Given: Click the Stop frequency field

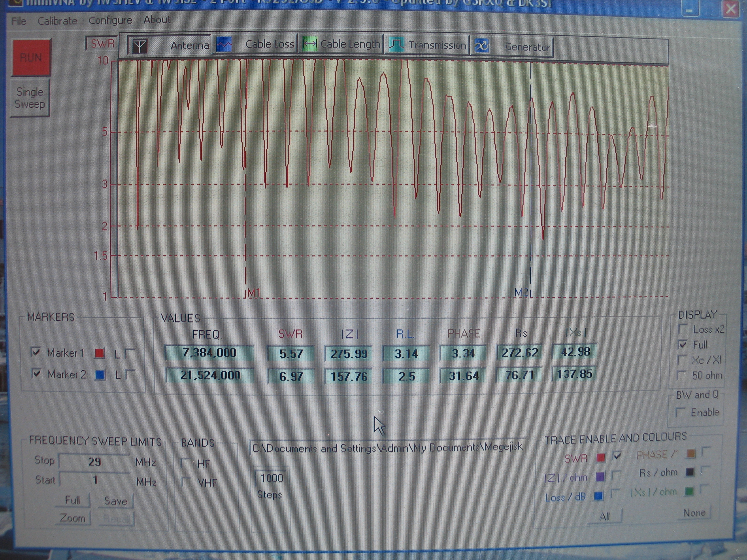Looking at the screenshot, I should coord(94,461).
